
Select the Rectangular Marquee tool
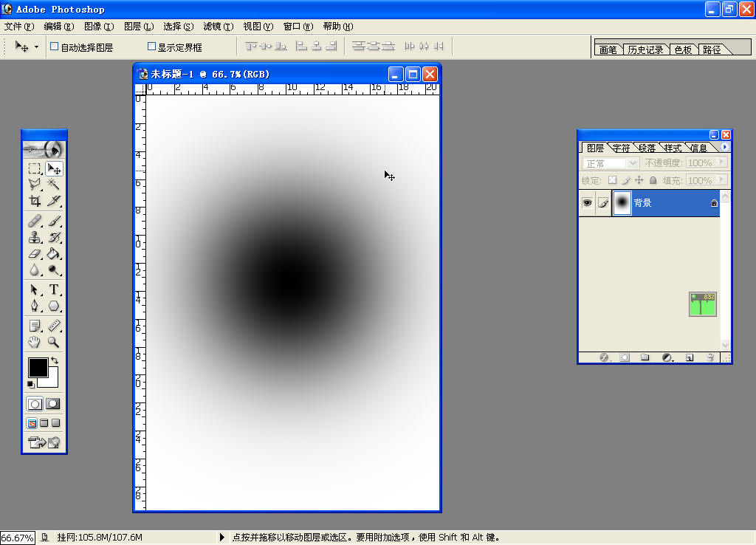click(34, 168)
